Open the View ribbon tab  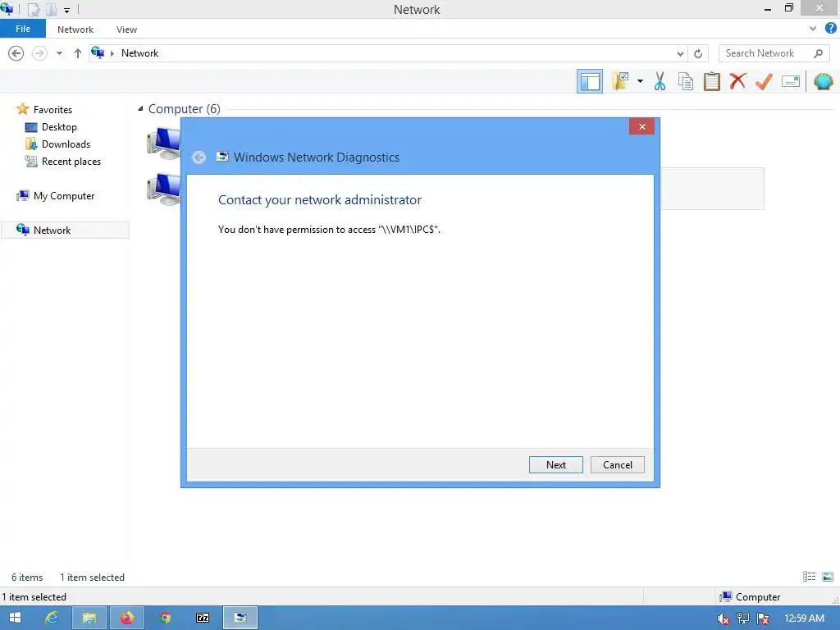click(x=126, y=30)
